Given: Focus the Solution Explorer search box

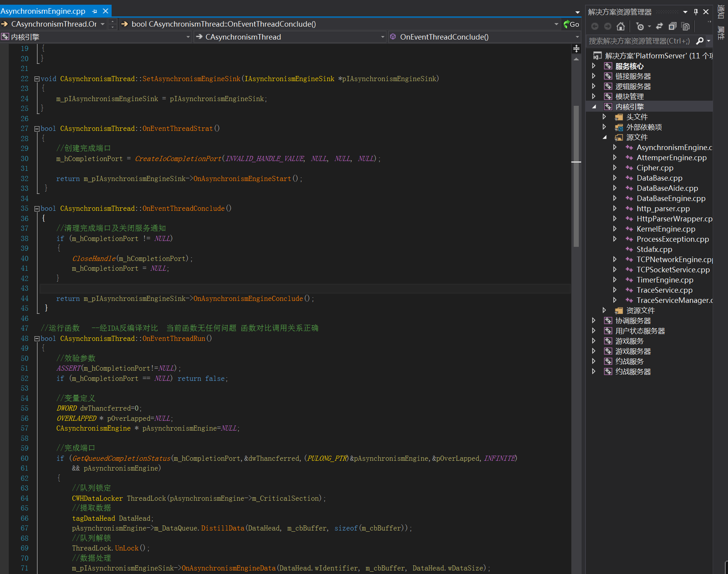Looking at the screenshot, I should click(639, 41).
